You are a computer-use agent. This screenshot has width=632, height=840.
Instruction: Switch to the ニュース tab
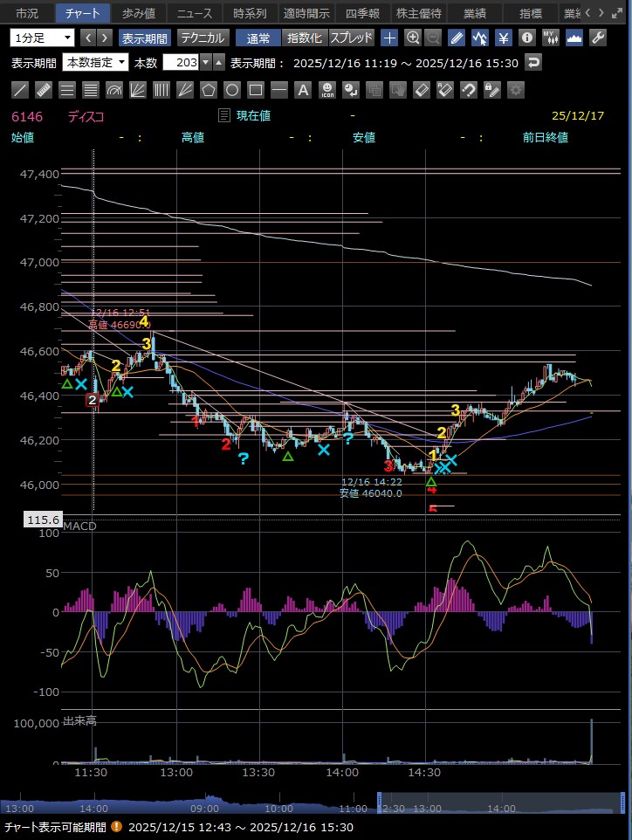coord(195,13)
